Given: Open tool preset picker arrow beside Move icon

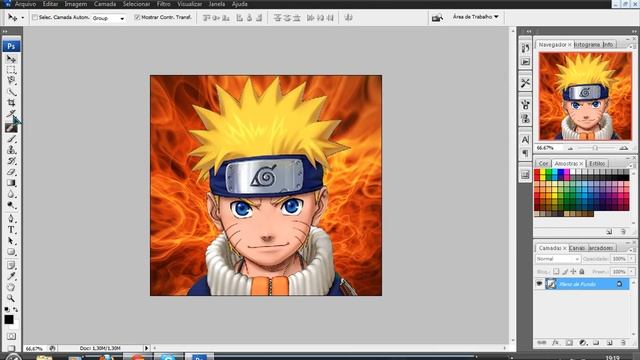Looking at the screenshot, I should 22,18.
